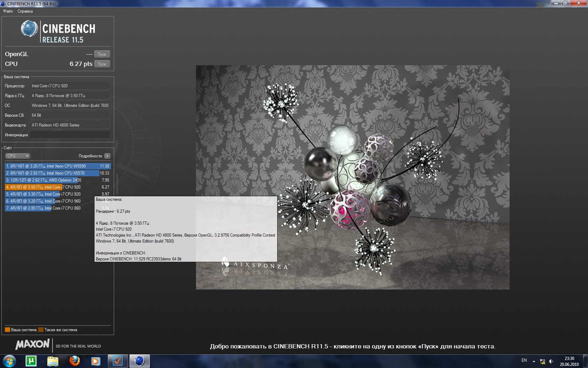Open the CPU ranking type dropdown
Viewport: 588px width, 368px height.
point(17,156)
